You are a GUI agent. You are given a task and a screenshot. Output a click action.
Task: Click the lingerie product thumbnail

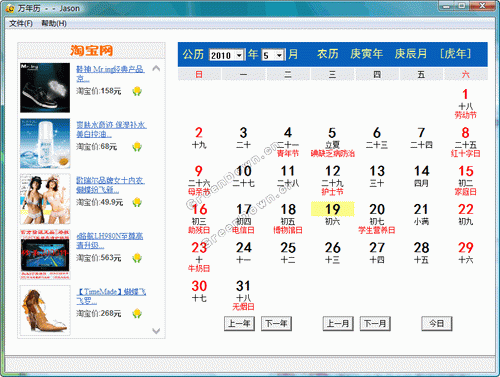(x=45, y=199)
